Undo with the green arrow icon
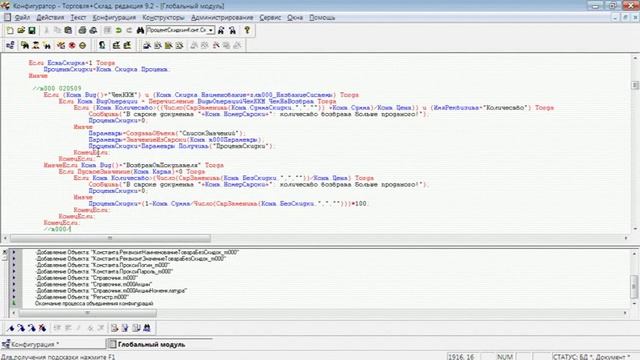Image resolution: width=640 pixels, height=360 pixels. 118,30
